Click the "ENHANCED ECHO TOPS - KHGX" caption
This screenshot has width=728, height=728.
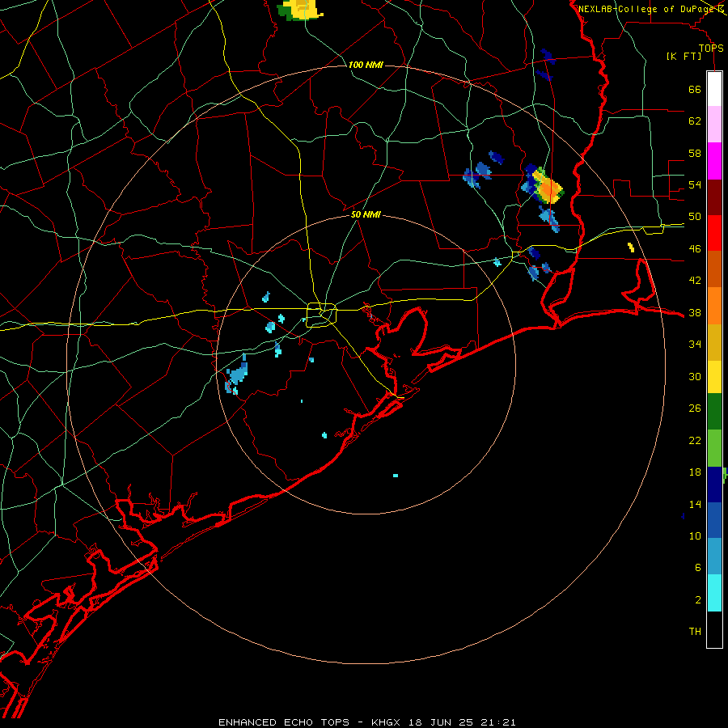pyautogui.click(x=309, y=722)
